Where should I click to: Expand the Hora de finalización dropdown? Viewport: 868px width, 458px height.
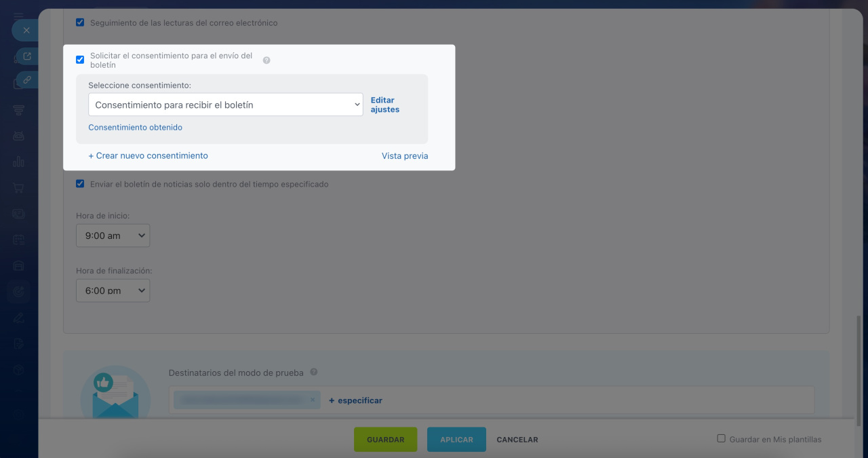(113, 290)
